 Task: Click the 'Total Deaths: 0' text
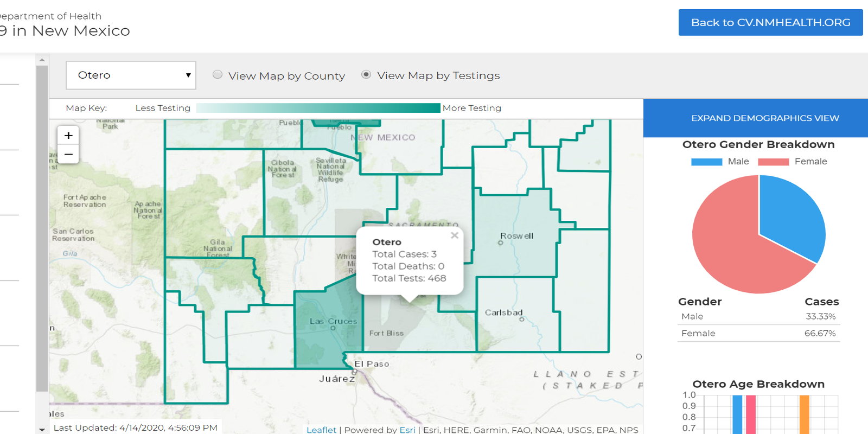[x=408, y=266]
